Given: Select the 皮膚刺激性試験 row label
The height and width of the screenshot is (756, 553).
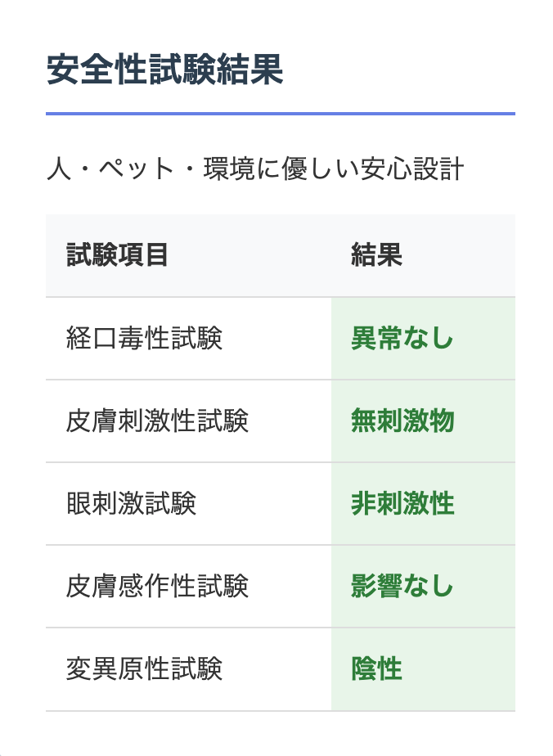Looking at the screenshot, I should click(157, 421).
